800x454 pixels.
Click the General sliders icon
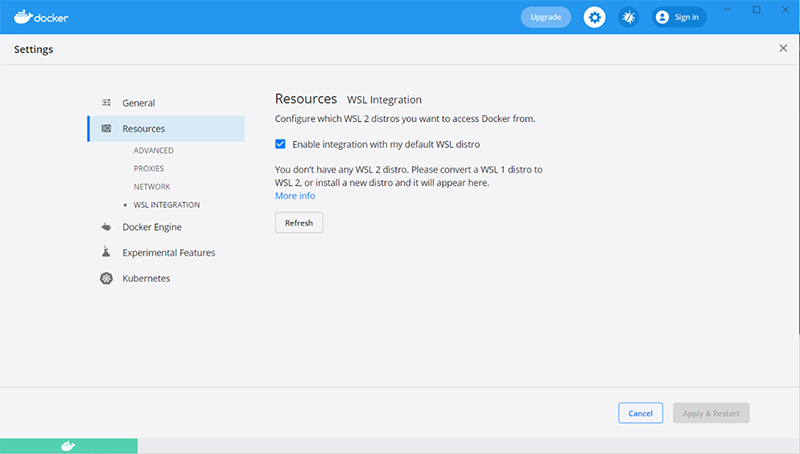pos(106,103)
